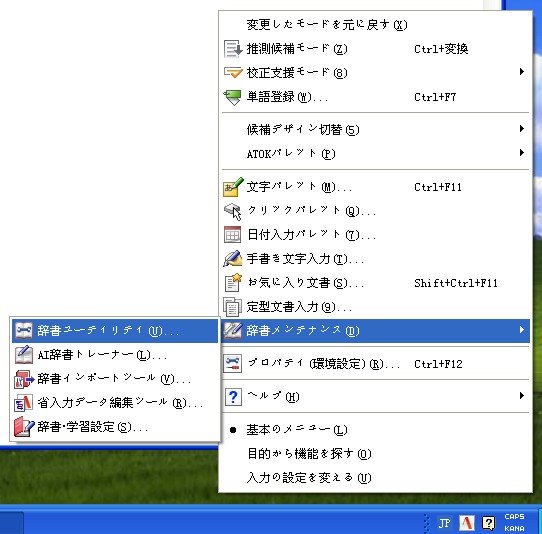Expand 辞書メンテナンス submenu arrow

tap(522, 330)
